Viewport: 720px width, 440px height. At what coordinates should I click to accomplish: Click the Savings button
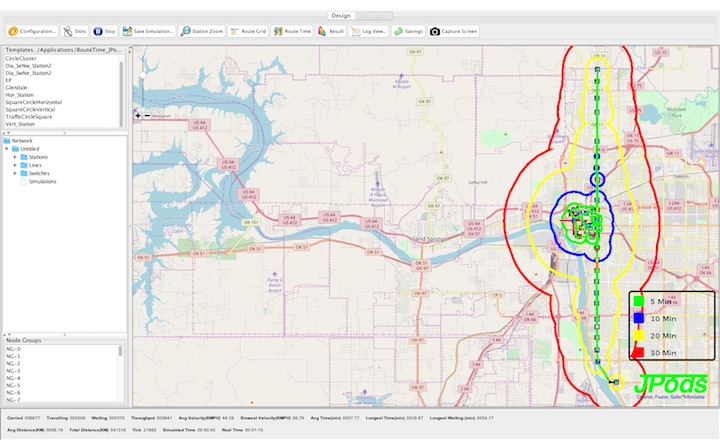point(409,31)
